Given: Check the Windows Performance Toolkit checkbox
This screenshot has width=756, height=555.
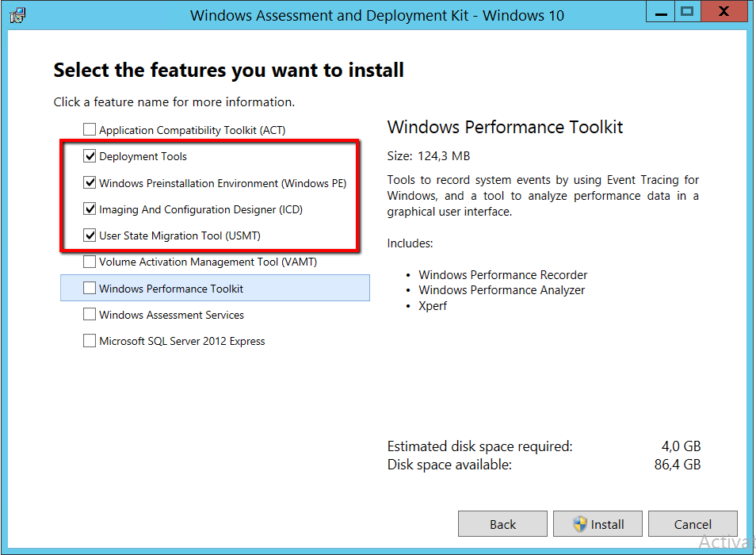Looking at the screenshot, I should (x=90, y=289).
